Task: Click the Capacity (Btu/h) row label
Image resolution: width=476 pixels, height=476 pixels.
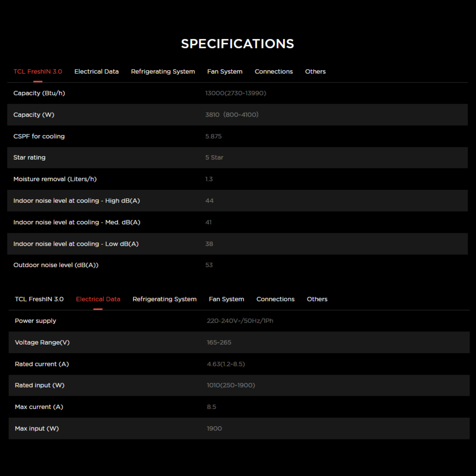Action: click(x=39, y=93)
